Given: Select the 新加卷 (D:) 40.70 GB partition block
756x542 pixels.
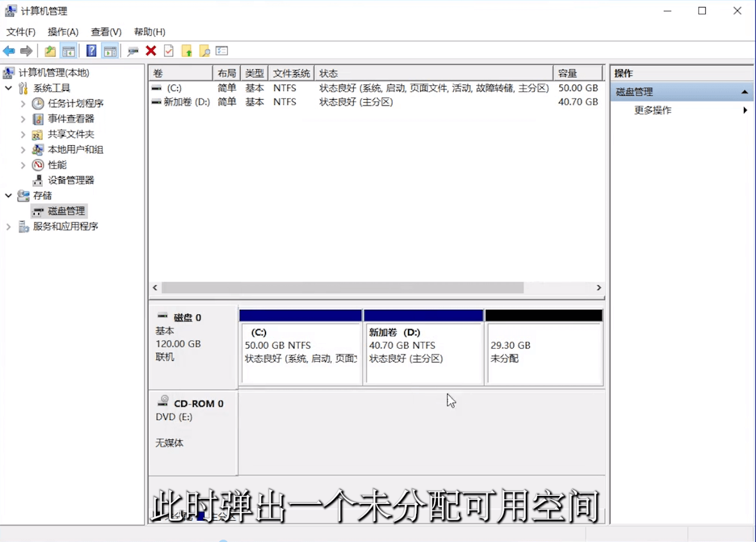Looking at the screenshot, I should [424, 348].
